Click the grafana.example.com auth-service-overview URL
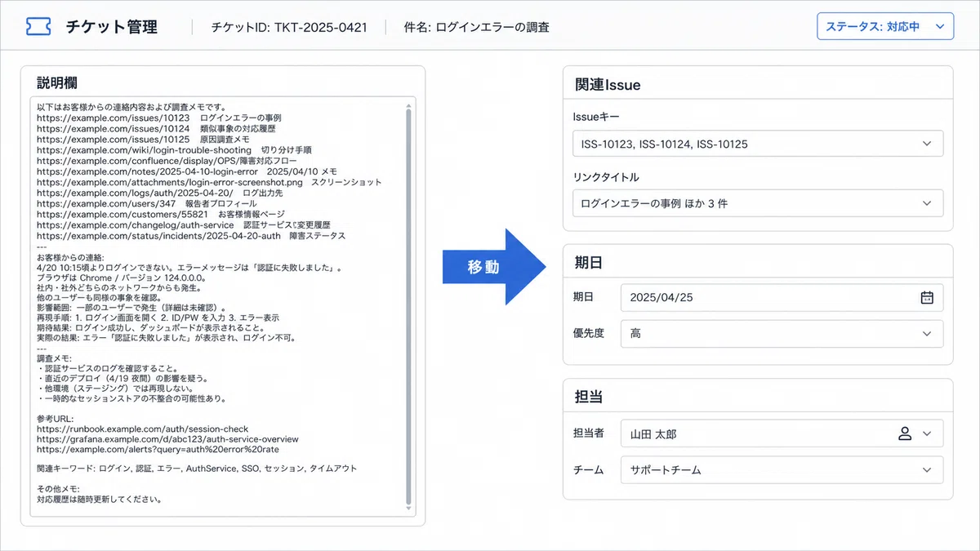980x551 pixels. pos(167,438)
